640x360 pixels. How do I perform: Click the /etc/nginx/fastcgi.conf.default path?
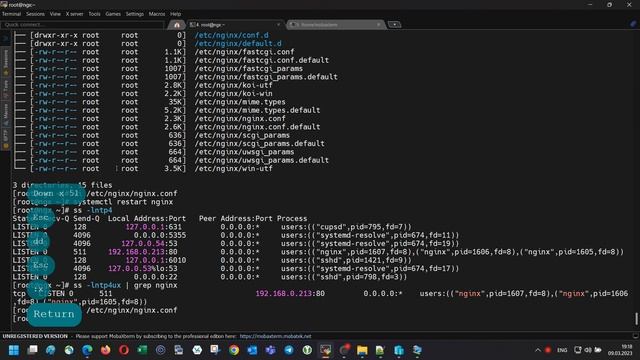(262, 60)
